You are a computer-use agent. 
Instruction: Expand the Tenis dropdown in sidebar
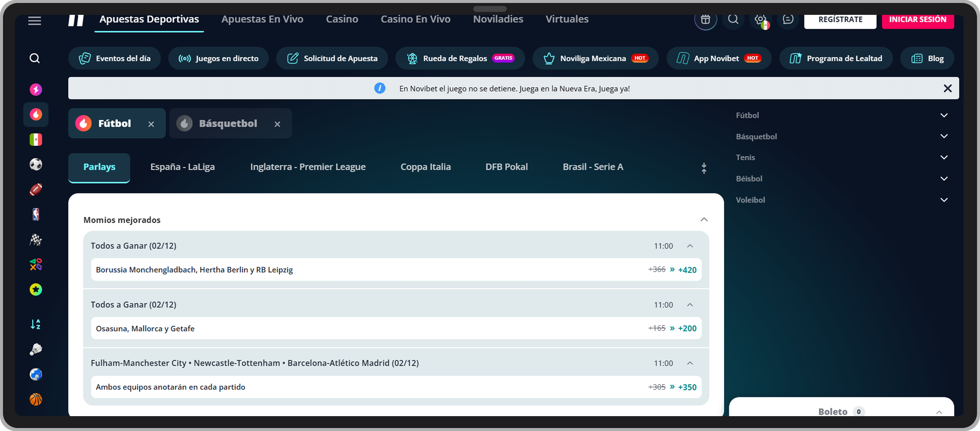944,157
